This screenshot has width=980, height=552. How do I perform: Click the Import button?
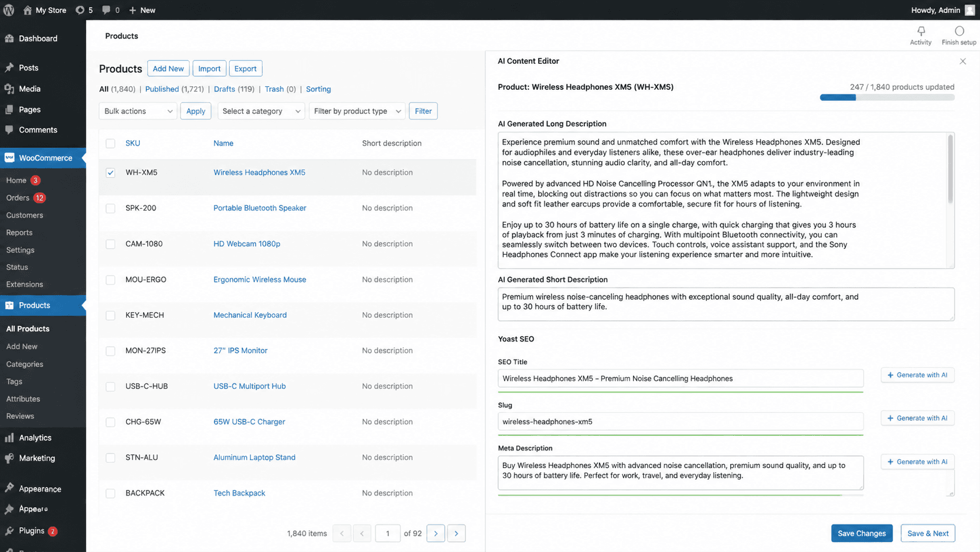tap(209, 69)
